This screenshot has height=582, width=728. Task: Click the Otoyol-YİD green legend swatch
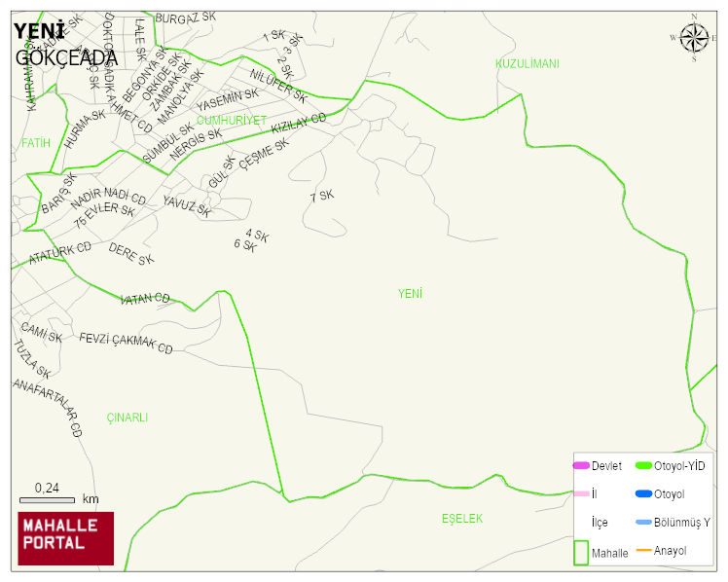click(643, 465)
